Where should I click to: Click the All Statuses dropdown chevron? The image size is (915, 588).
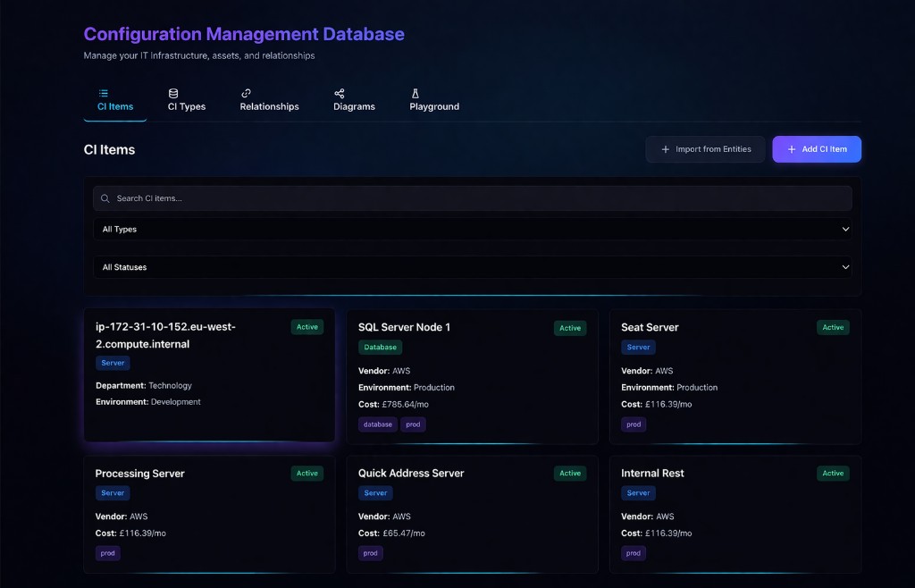point(845,267)
